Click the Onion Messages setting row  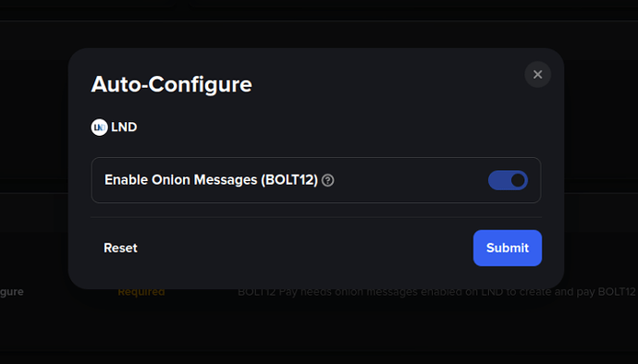click(x=316, y=180)
